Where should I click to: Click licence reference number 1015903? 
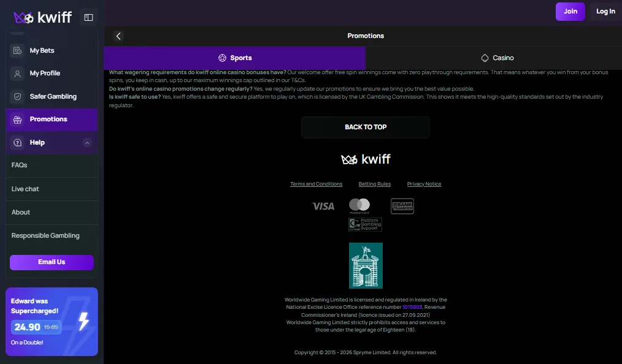412,307
